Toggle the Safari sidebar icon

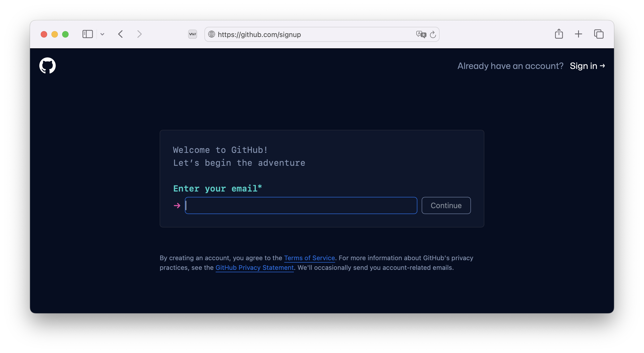point(87,34)
